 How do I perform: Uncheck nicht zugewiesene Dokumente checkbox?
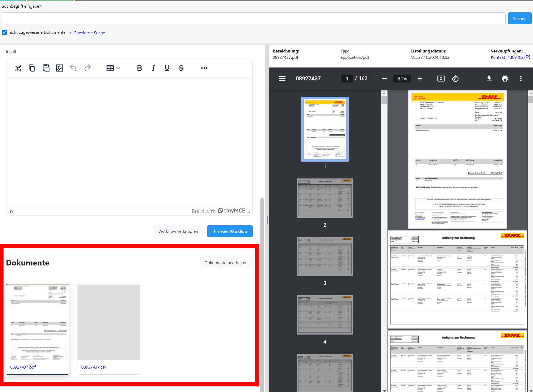tap(4, 32)
